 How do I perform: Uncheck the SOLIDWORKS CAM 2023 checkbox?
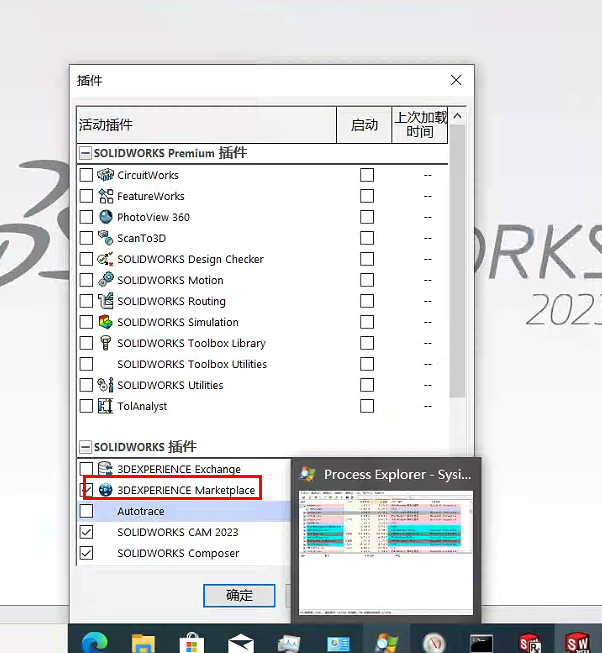86,532
